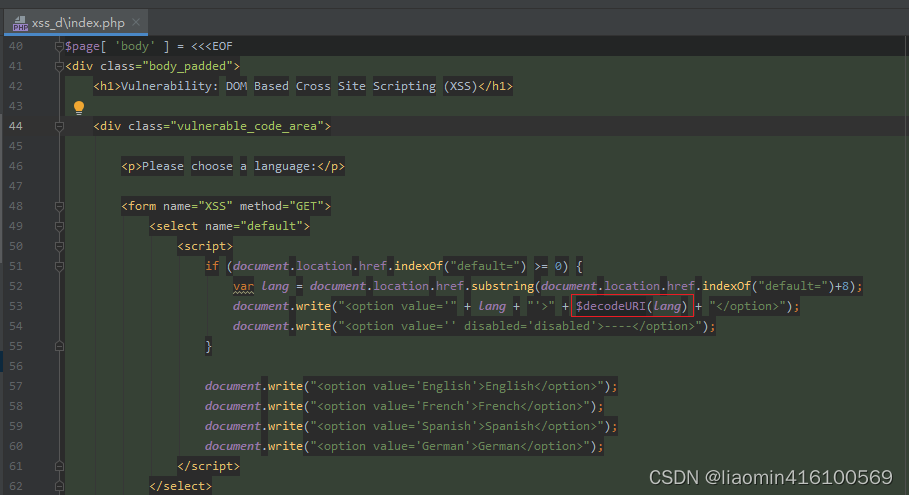Click the closing </script> tag
Image resolution: width=909 pixels, height=495 pixels.
(209, 466)
